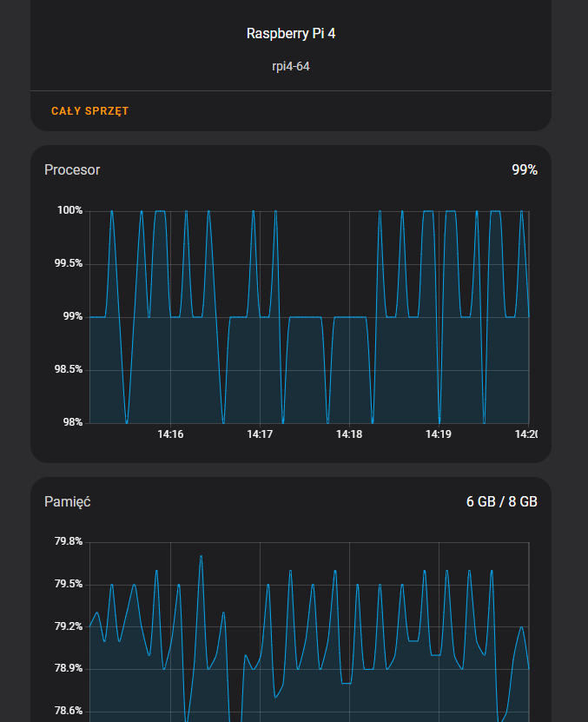Click the 98% y-axis label on CPU chart
The height and width of the screenshot is (722, 588).
click(x=71, y=422)
